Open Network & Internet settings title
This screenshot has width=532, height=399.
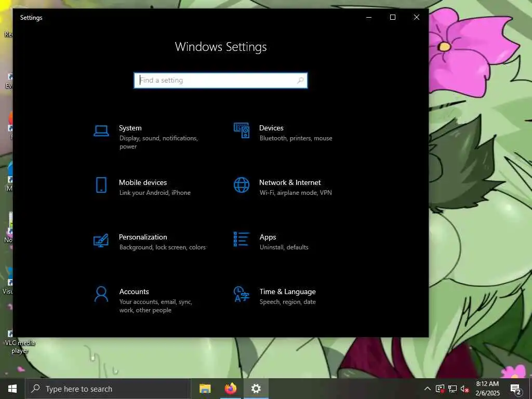290,182
